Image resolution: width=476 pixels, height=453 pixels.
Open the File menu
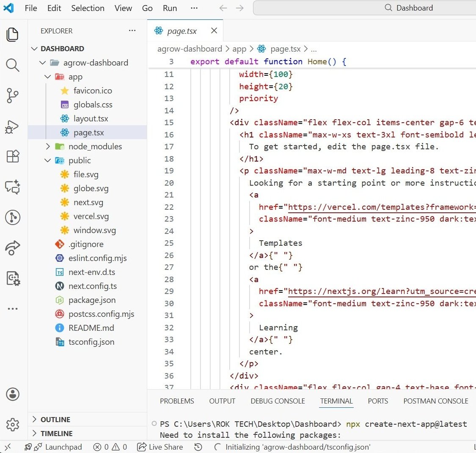(x=31, y=8)
